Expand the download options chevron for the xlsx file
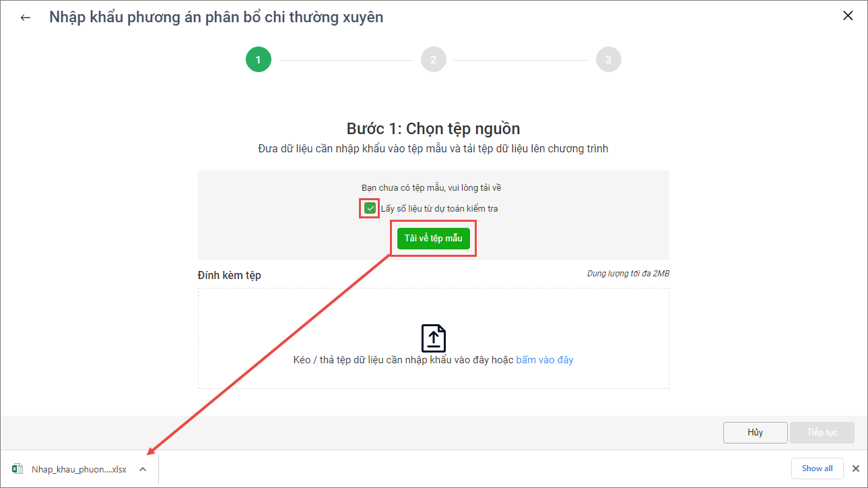The height and width of the screenshot is (488, 868). (143, 469)
